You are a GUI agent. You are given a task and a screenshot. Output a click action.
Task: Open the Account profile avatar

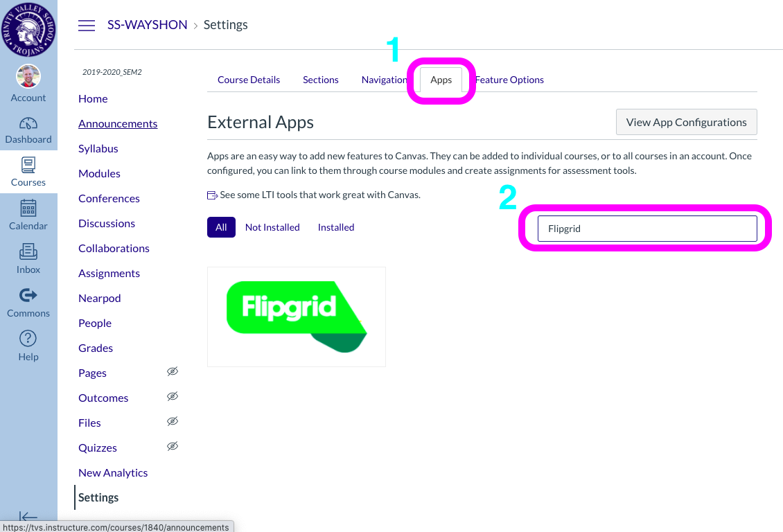point(28,77)
